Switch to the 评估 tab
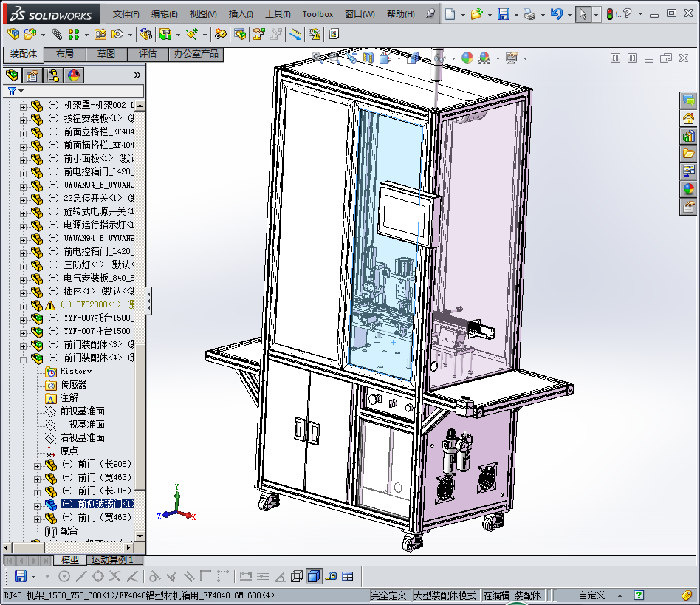Viewport: 700px width, 605px height. pyautogui.click(x=148, y=54)
